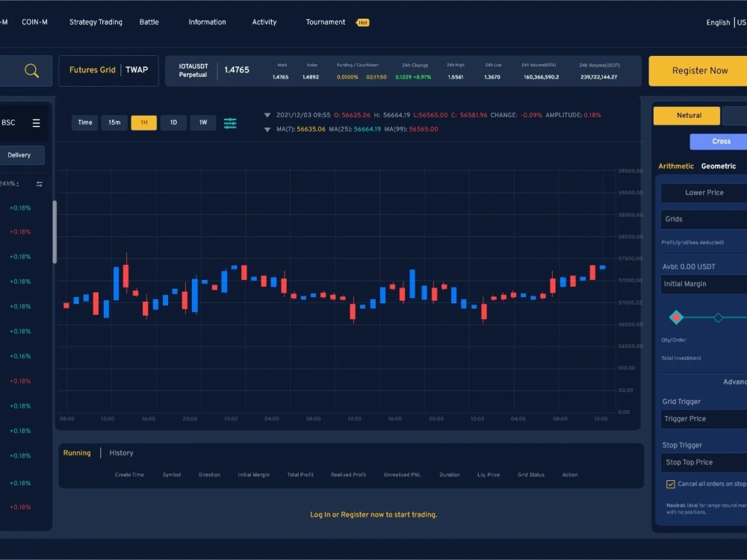Image resolution: width=747 pixels, height=560 pixels.
Task: Click the Grid Status column header
Action: 530,475
